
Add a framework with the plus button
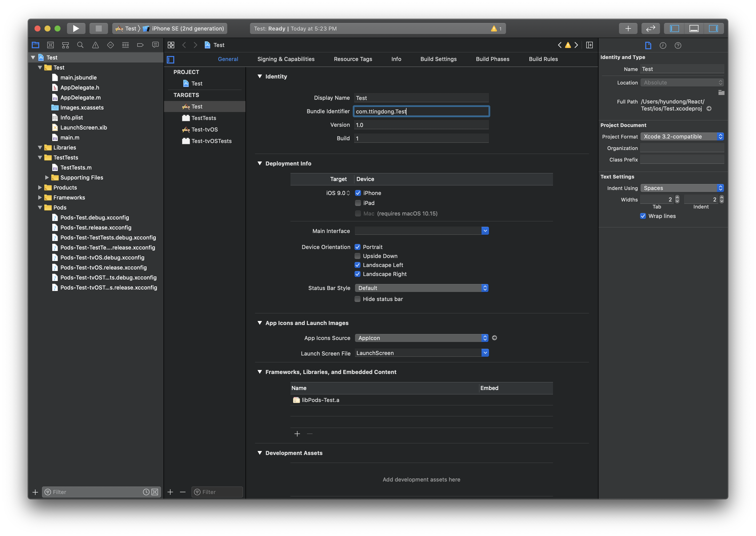click(x=297, y=434)
